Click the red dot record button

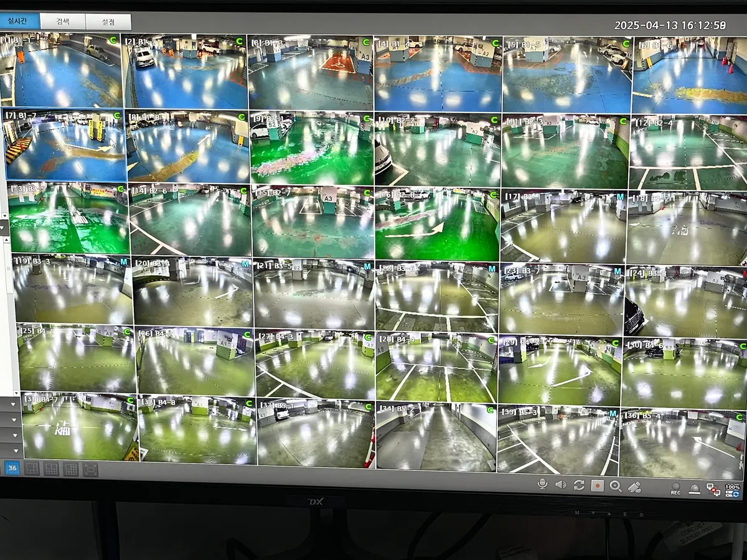pyautogui.click(x=598, y=485)
